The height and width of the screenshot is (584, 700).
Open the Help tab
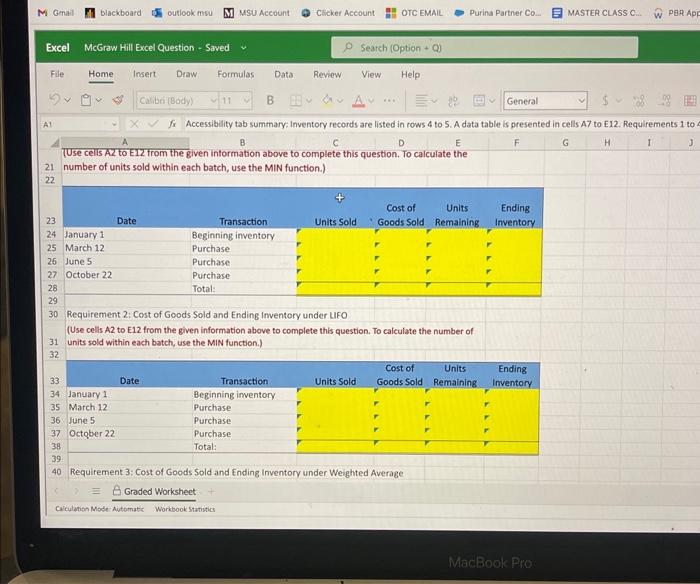pos(410,75)
